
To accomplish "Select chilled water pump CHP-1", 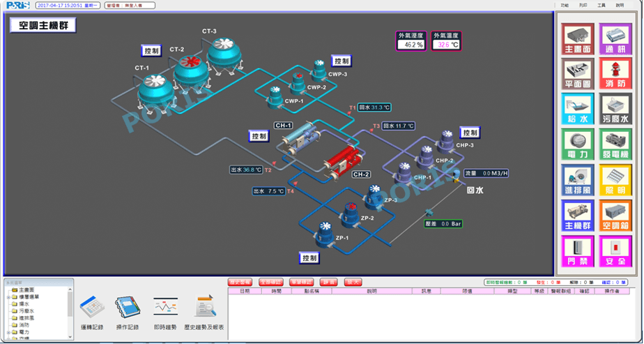I will 404,174.
